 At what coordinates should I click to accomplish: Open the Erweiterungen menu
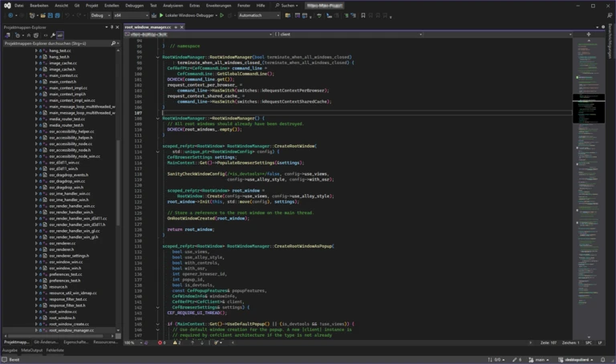pos(218,6)
